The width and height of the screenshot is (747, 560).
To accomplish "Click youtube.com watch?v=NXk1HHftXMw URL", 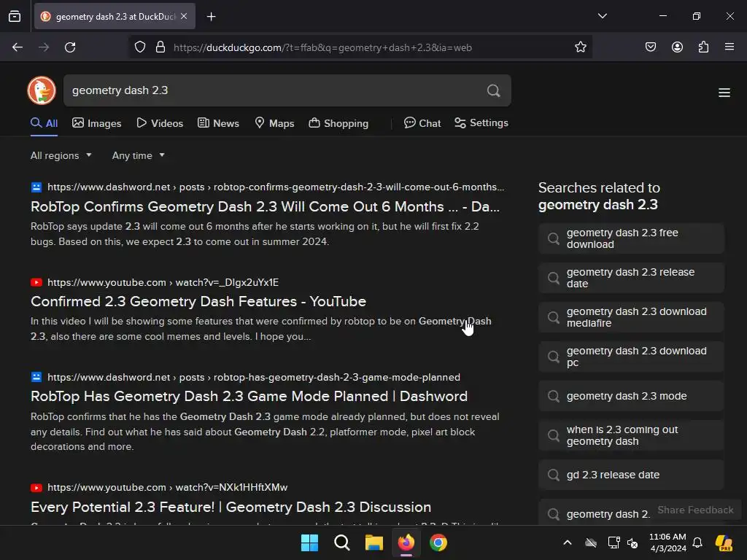I will point(168,488).
